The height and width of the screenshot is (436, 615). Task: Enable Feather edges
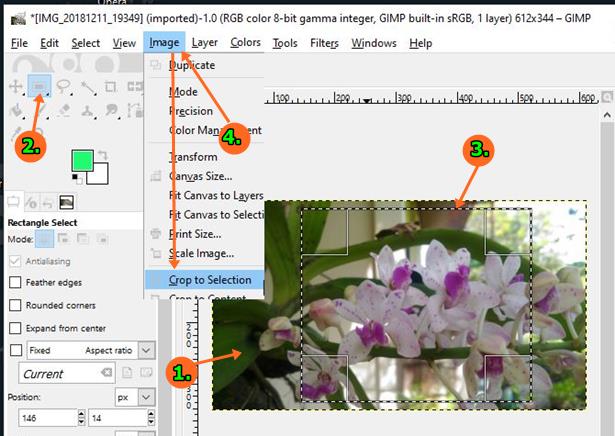[x=15, y=282]
